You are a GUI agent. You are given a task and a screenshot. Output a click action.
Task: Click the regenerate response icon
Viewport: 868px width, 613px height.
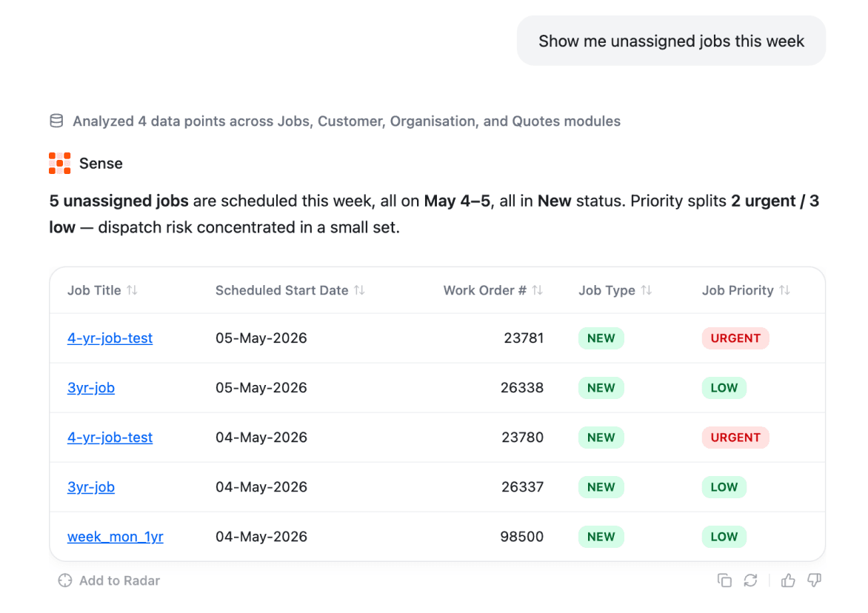(x=751, y=580)
